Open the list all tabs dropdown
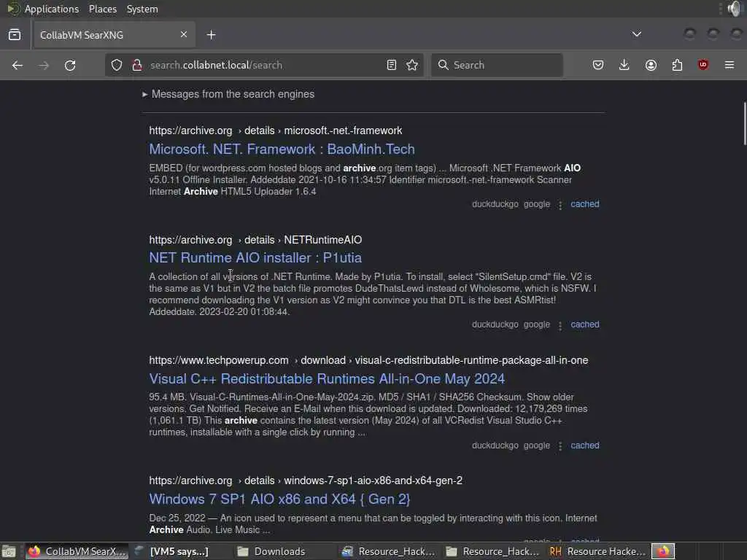The width and height of the screenshot is (747, 560). tap(637, 34)
